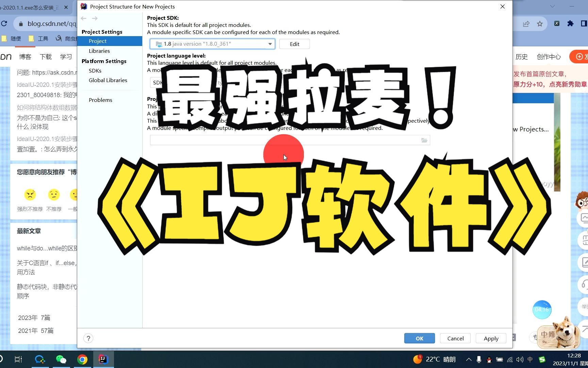Open the 工具 bookmark folder
The height and width of the screenshot is (368, 588).
[x=38, y=39]
